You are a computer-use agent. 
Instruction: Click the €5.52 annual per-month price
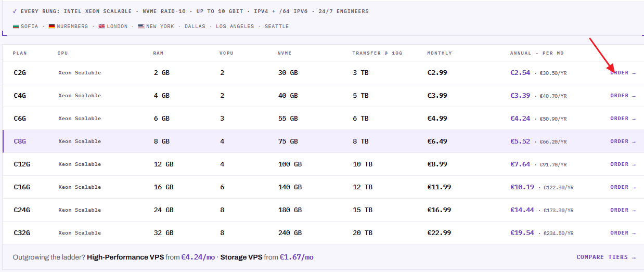[x=520, y=141]
